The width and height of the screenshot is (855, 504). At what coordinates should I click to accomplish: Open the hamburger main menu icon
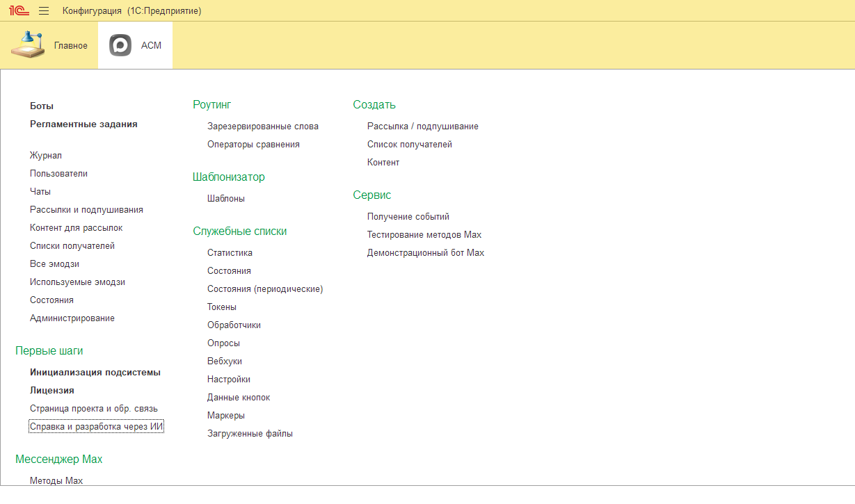point(44,11)
